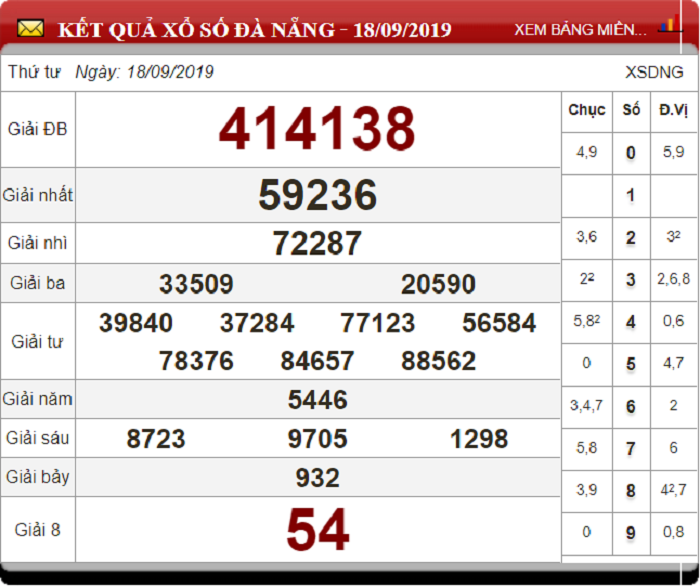Click the Giải sáu number 9705
This screenshot has height=587, width=700.
[x=317, y=438]
